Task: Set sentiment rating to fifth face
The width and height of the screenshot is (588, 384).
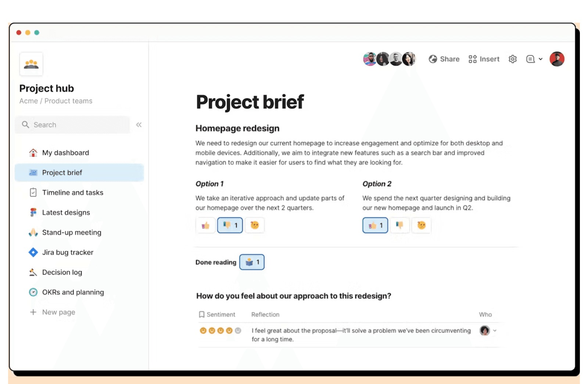Action: click(238, 331)
